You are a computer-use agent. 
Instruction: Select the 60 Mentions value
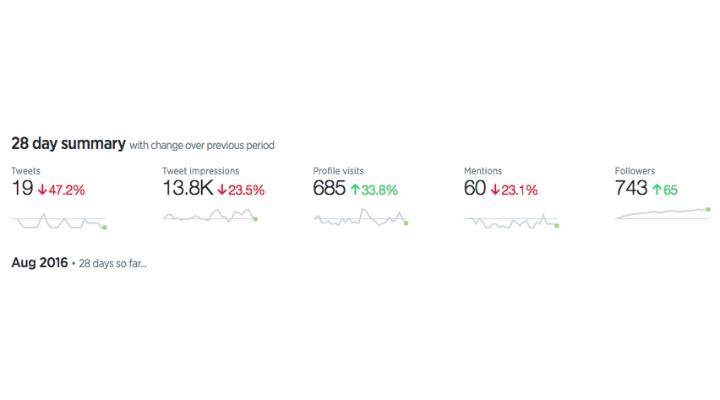pyautogui.click(x=476, y=189)
